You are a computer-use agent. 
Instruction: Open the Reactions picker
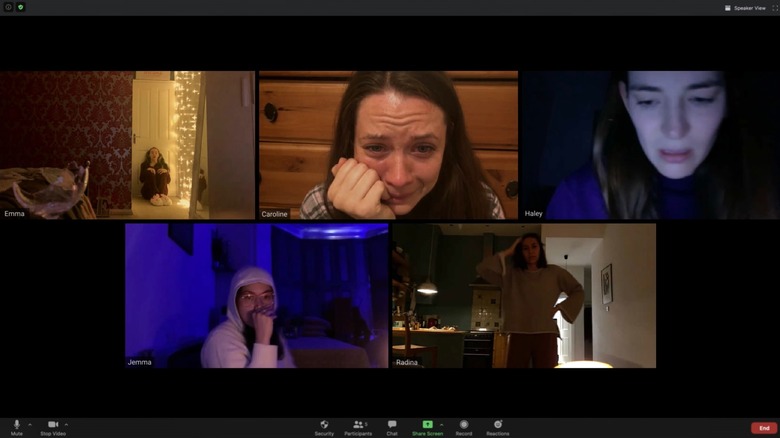point(497,428)
